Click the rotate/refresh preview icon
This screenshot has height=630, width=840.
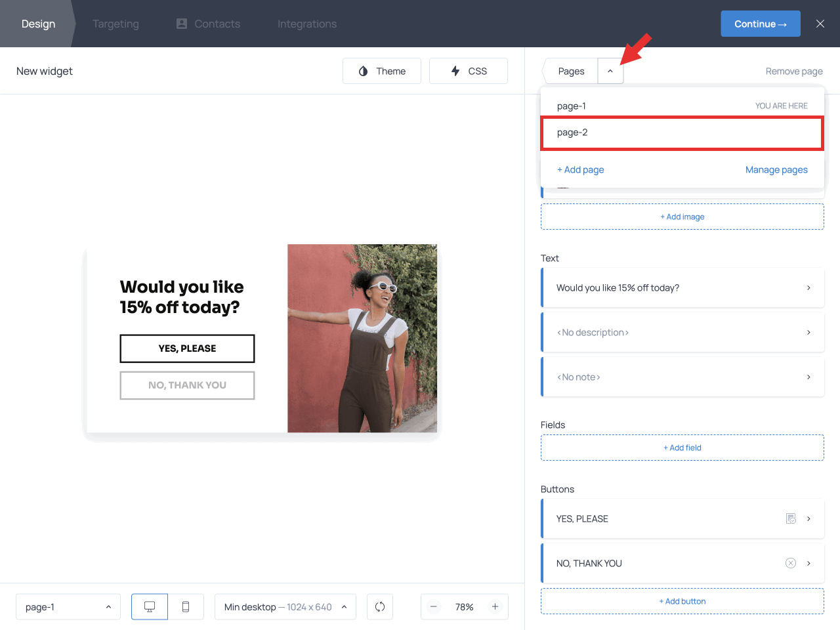pyautogui.click(x=380, y=607)
